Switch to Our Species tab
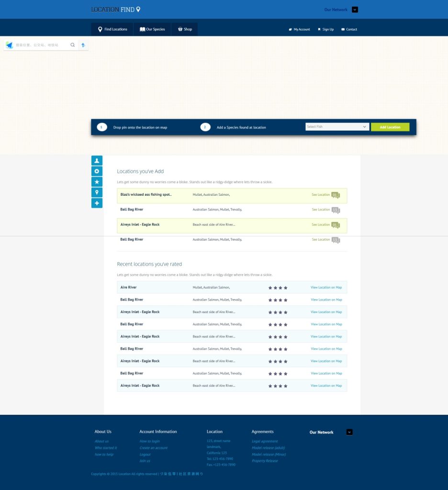The height and width of the screenshot is (490, 448). coord(152,29)
